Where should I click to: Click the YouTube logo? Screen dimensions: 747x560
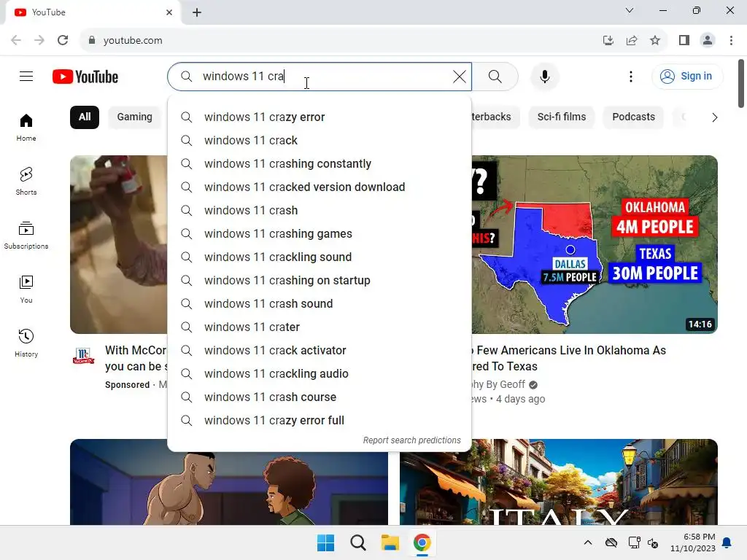pyautogui.click(x=85, y=77)
